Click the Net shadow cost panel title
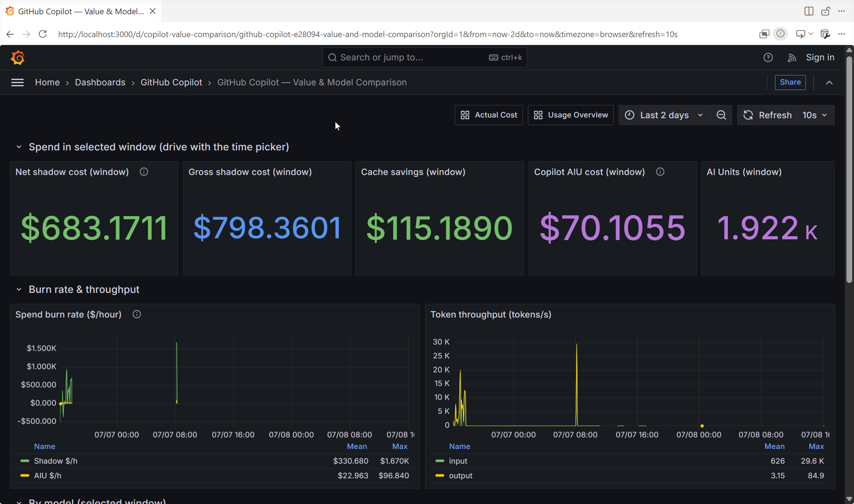 [x=72, y=172]
